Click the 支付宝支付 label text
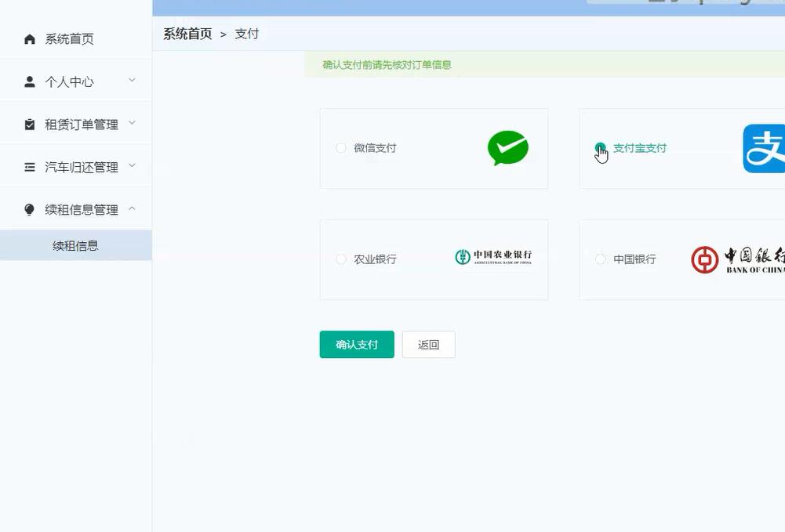 pyautogui.click(x=640, y=148)
